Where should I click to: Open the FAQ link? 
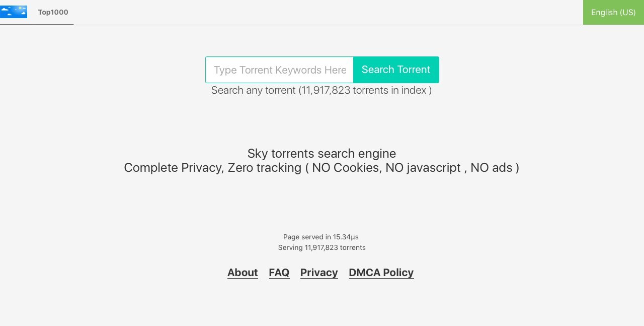coord(279,273)
